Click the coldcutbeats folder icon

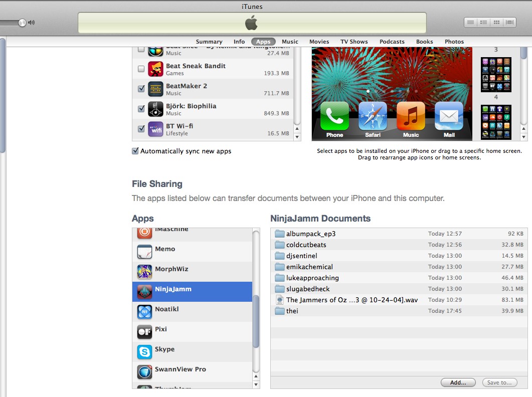tap(280, 245)
